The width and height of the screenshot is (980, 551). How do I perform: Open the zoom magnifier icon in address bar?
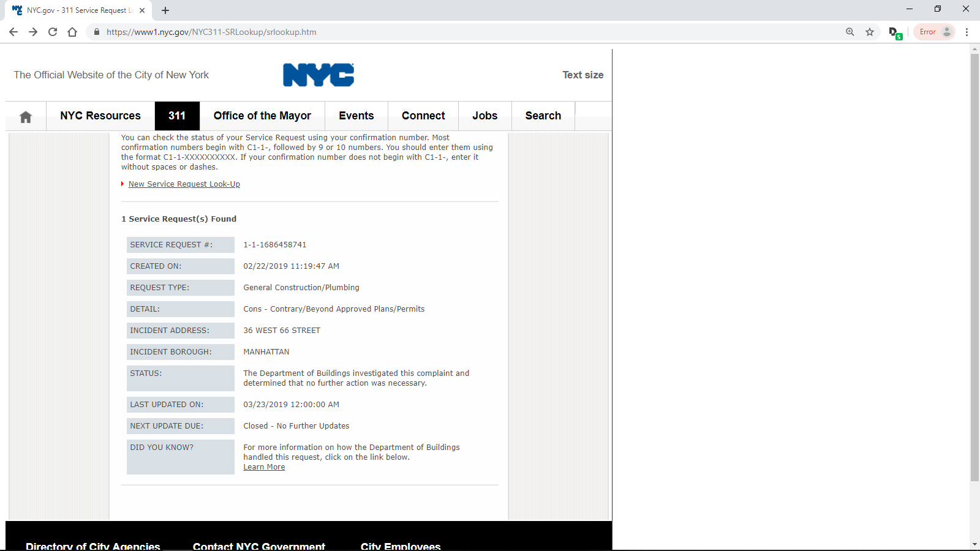850,32
